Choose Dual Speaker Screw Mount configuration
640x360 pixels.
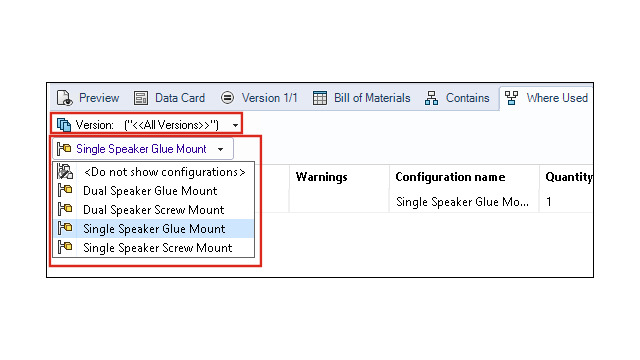click(x=153, y=209)
